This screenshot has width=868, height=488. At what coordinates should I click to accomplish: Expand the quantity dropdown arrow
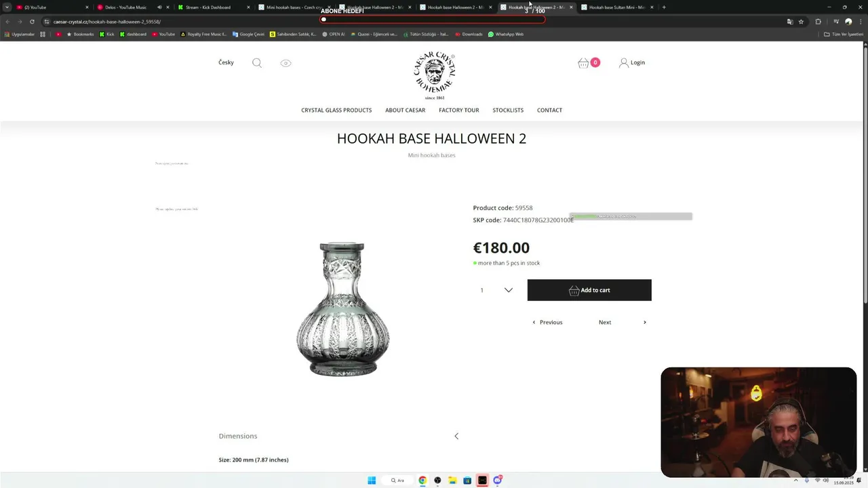[509, 290]
